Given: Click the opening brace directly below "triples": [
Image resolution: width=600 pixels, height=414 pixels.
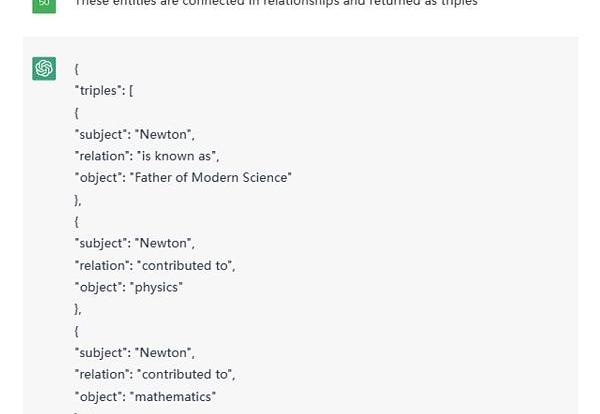Looking at the screenshot, I should click(77, 112).
